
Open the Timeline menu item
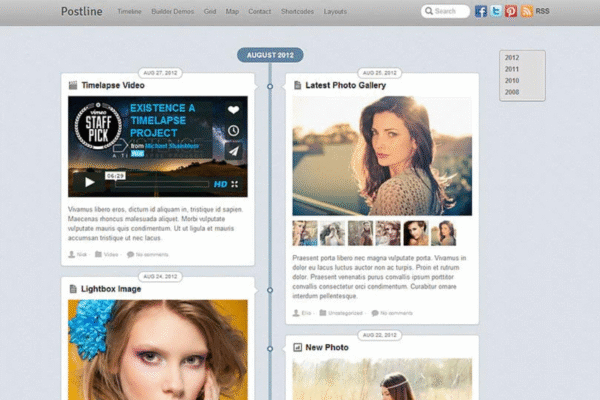pyautogui.click(x=129, y=11)
